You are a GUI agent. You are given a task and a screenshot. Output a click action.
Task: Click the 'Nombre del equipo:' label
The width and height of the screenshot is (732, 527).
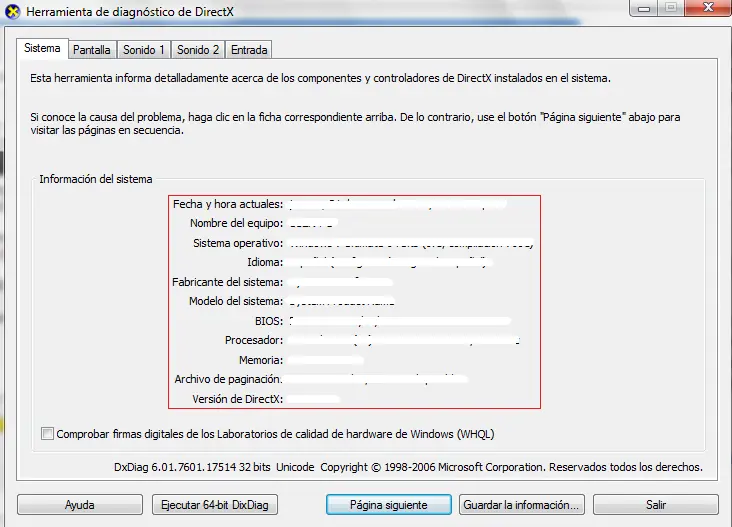236,223
